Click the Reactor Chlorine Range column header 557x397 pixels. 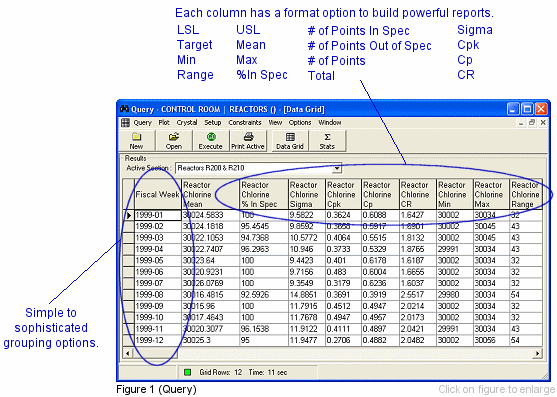tap(526, 194)
